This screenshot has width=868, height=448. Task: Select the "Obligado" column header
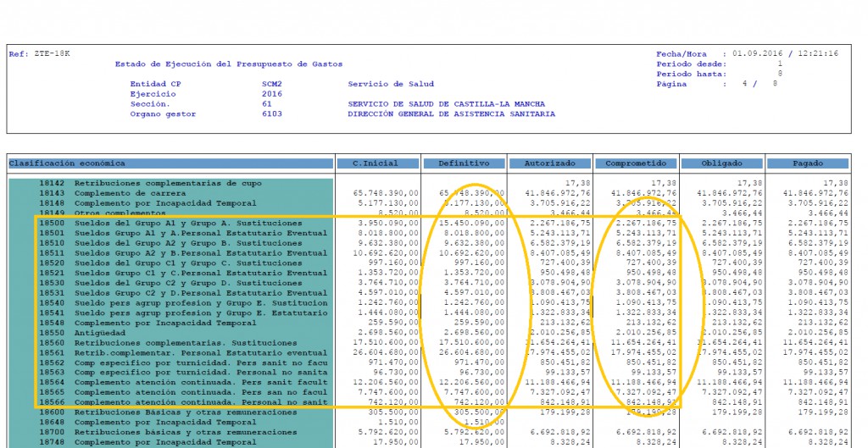coord(722,163)
